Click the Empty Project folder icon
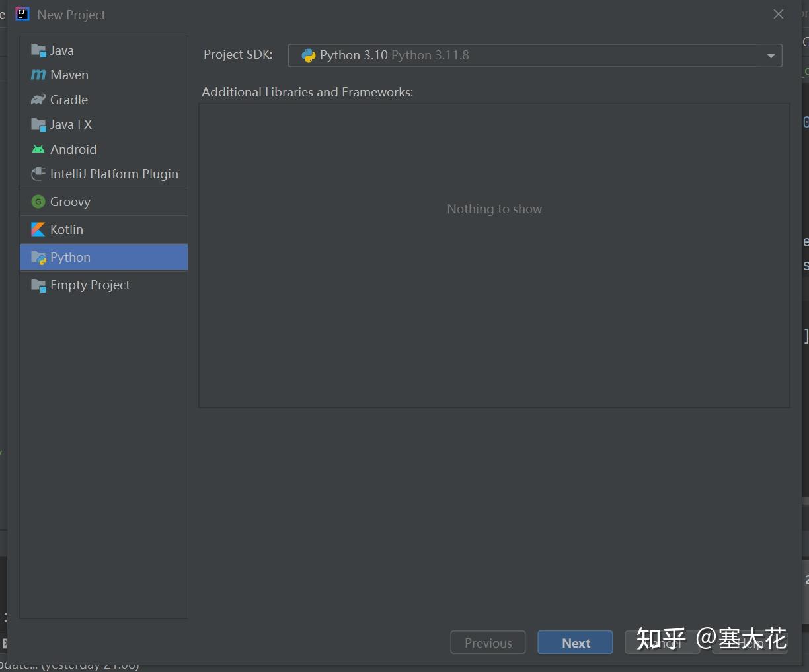The image size is (809, 672). click(x=38, y=285)
